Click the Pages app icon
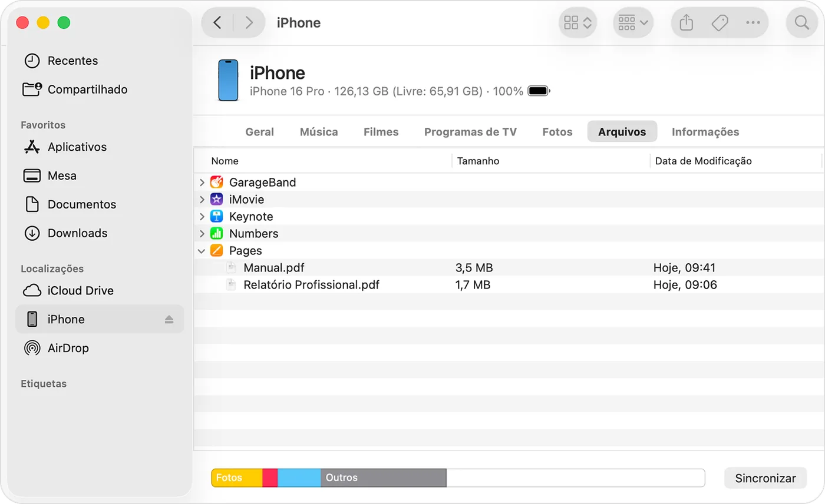The width and height of the screenshot is (825, 504). click(x=216, y=251)
